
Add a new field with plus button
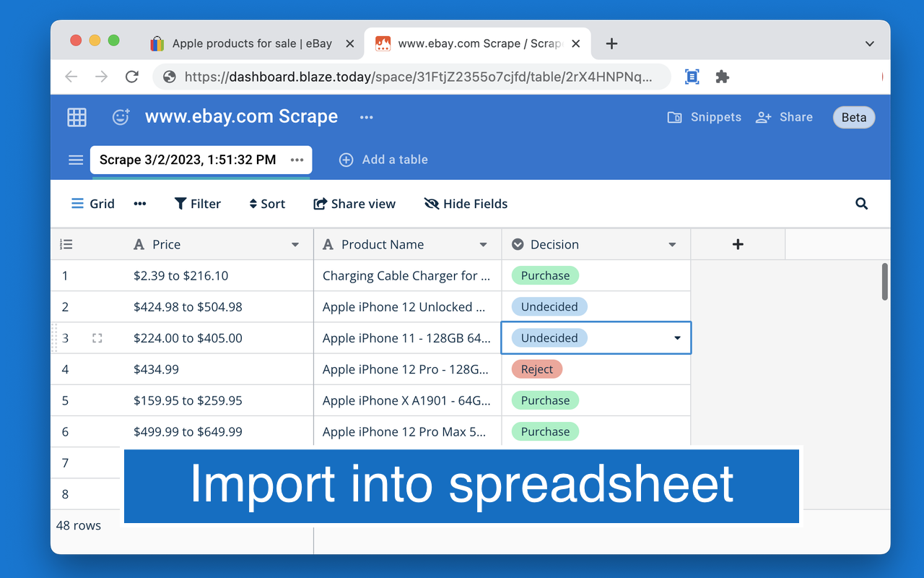[738, 244]
